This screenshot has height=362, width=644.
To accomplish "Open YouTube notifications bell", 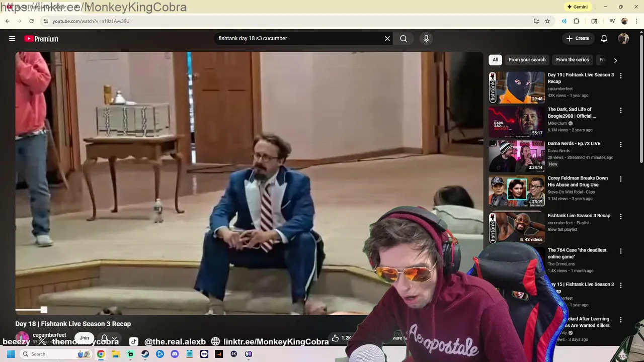I will coord(604,39).
